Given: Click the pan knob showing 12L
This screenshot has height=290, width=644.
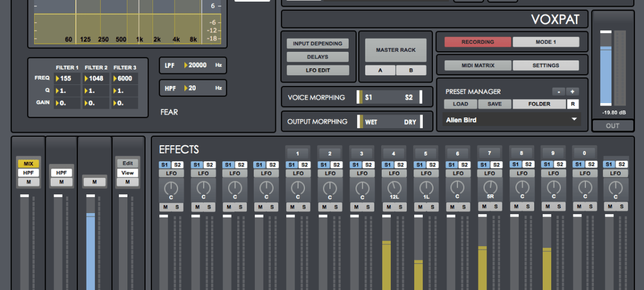Looking at the screenshot, I should 394,187.
